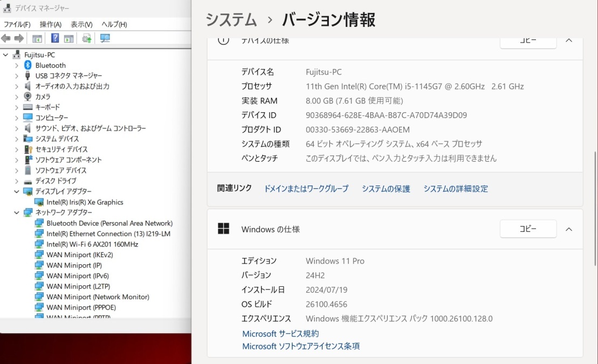Click the Scan for hardware changes toolbar icon
Image resolution: width=598 pixels, height=364 pixels.
pos(105,38)
